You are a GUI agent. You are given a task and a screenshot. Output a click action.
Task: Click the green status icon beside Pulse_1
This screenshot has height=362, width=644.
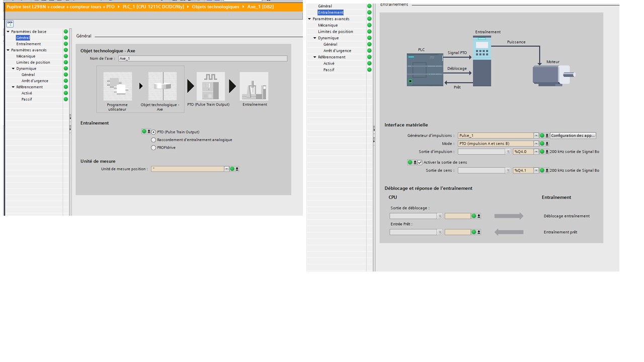pos(542,136)
